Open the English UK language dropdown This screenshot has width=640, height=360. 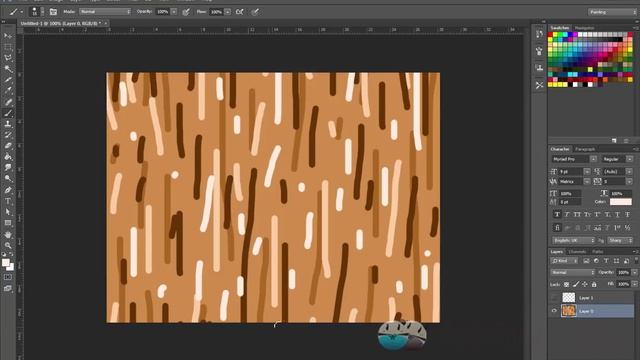tap(573, 240)
